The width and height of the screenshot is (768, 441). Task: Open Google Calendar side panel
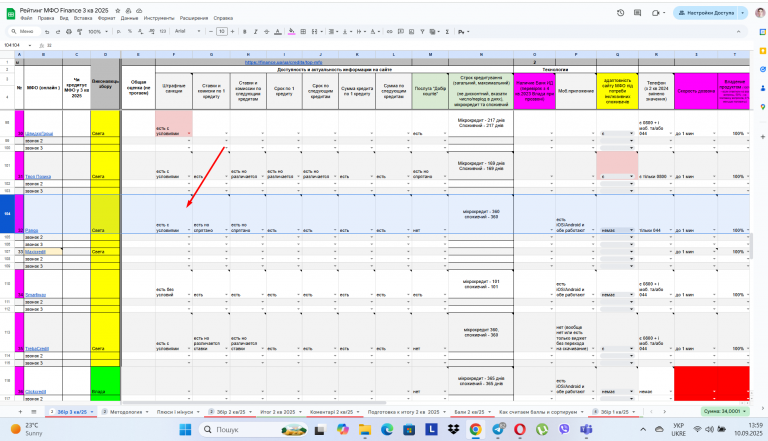point(763,32)
